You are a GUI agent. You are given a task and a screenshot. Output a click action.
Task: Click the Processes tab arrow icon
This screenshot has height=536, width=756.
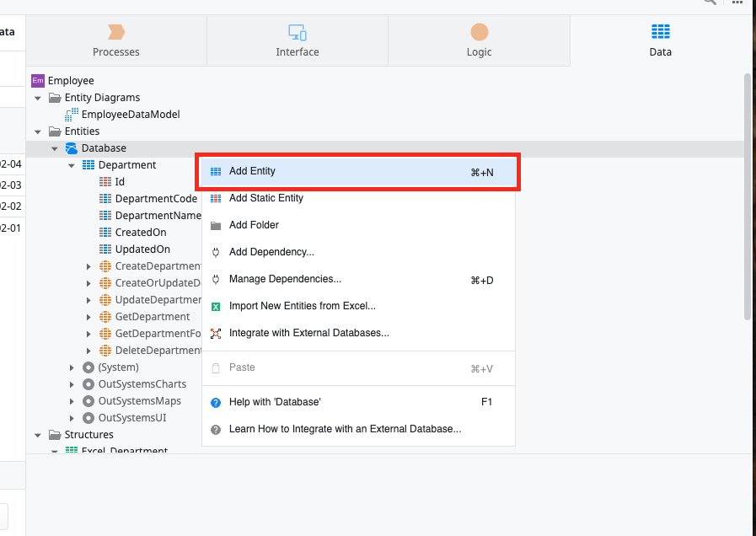(116, 32)
